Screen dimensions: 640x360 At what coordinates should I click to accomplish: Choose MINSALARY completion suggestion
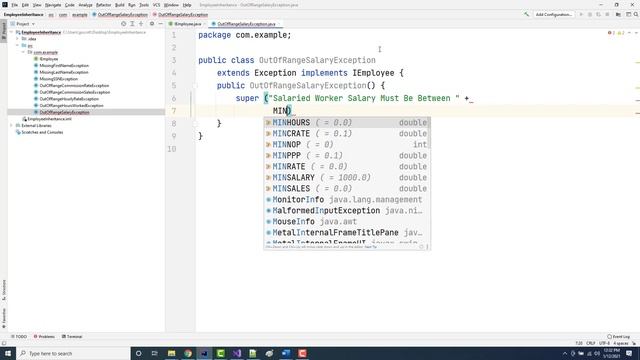347,178
